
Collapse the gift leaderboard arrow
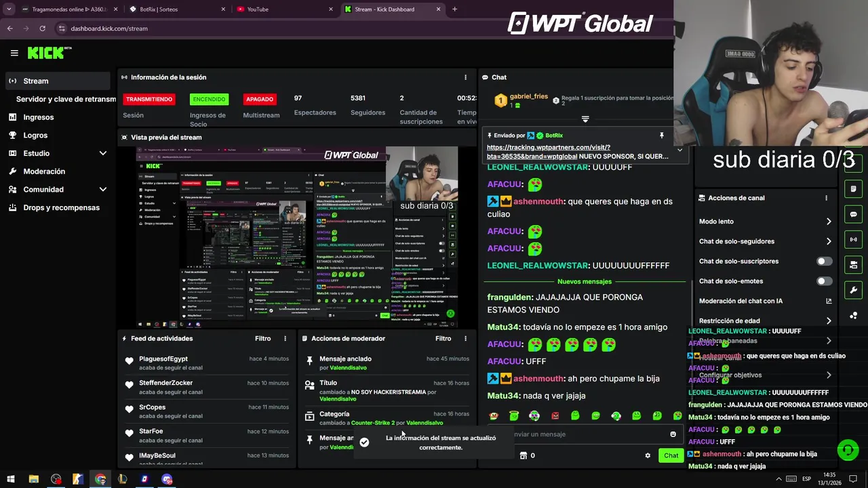(x=585, y=119)
